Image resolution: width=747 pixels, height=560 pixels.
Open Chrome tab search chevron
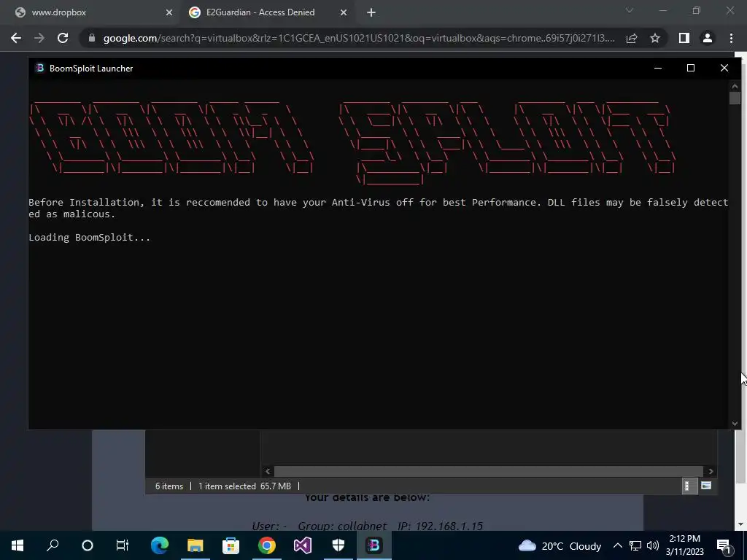pos(630,10)
